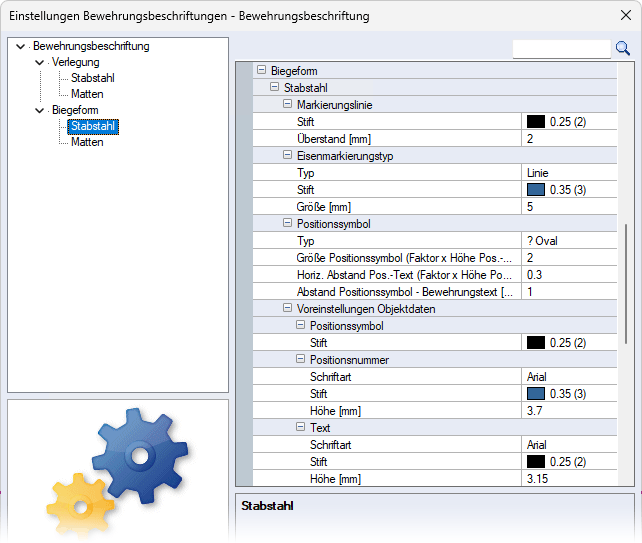Collapse the Markierungslinie property group
The width and height of the screenshot is (642, 543).
pos(288,105)
